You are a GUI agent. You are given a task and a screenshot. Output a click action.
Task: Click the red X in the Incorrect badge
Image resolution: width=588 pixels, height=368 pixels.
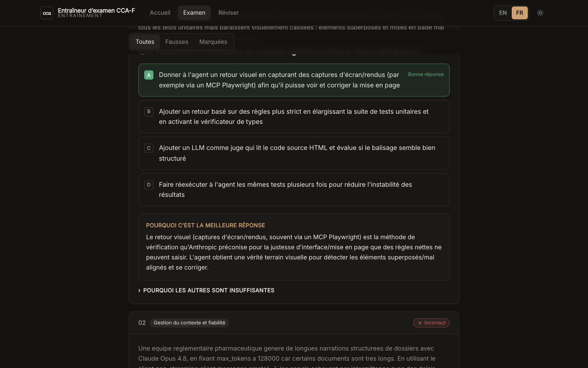420,323
